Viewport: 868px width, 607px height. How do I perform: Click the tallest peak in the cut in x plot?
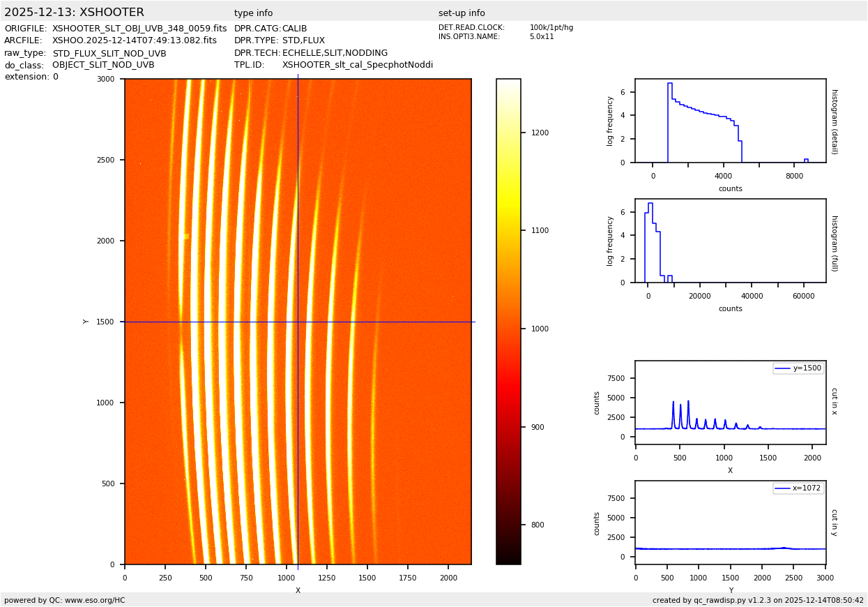pos(688,402)
